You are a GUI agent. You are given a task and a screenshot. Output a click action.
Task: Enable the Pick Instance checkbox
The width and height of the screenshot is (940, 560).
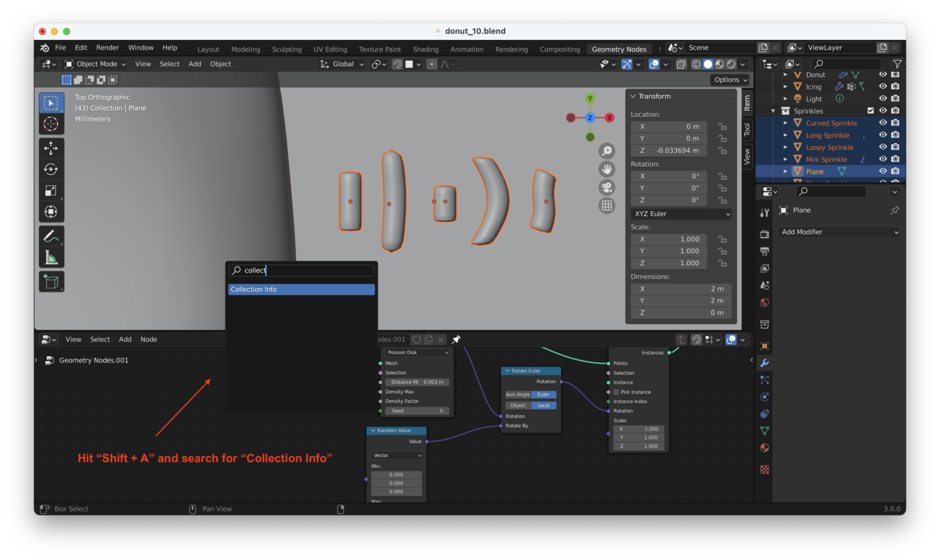tap(617, 392)
